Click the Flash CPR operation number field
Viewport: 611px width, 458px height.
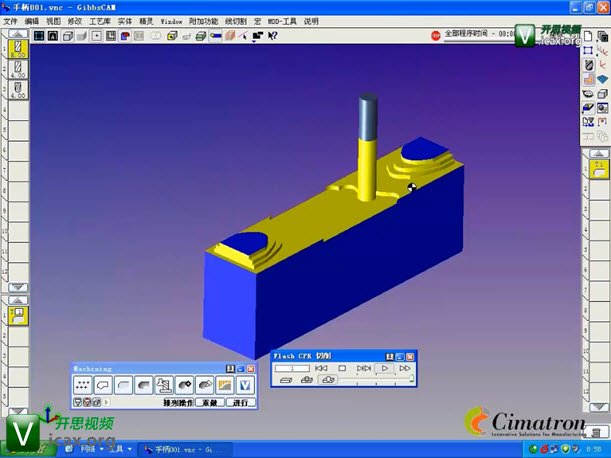click(292, 368)
